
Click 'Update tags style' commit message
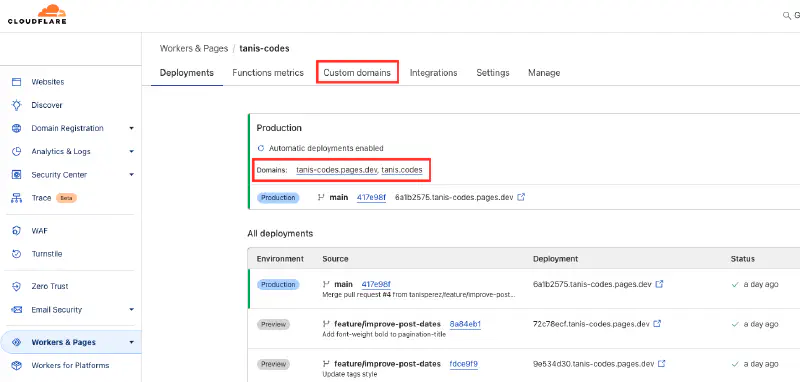point(349,374)
